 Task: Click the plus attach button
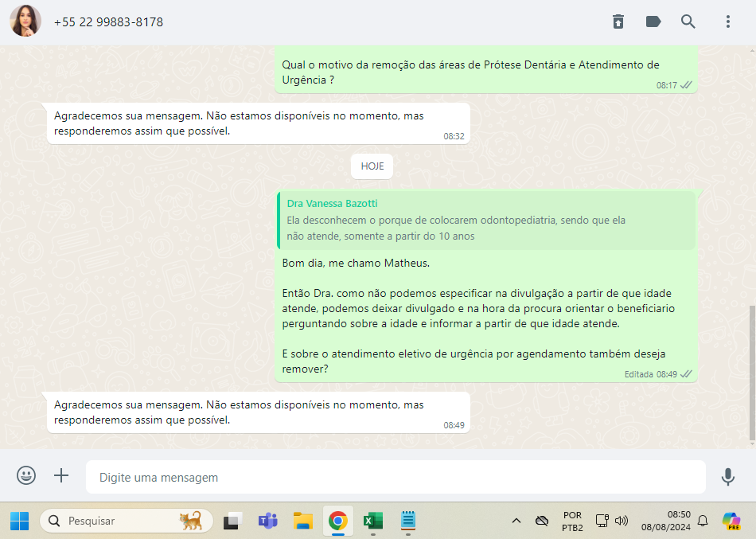[61, 475]
